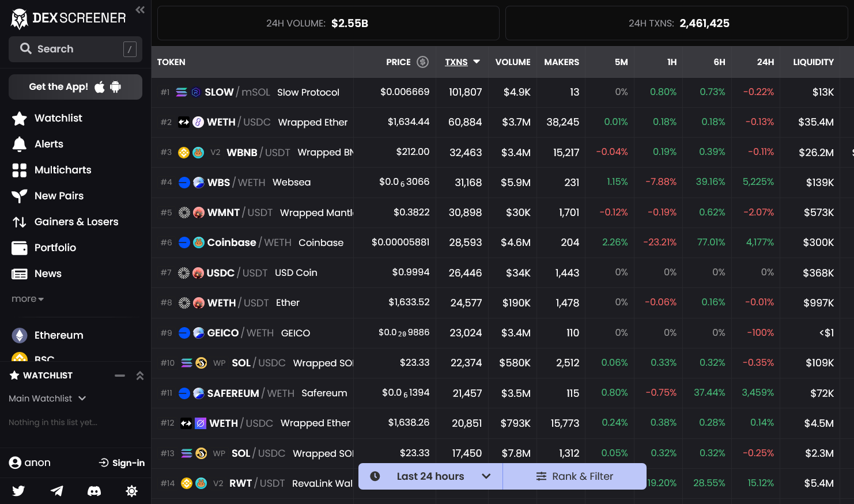Select the Ethereum chain icon in the sidebar
This screenshot has width=854, height=504.
(x=20, y=335)
